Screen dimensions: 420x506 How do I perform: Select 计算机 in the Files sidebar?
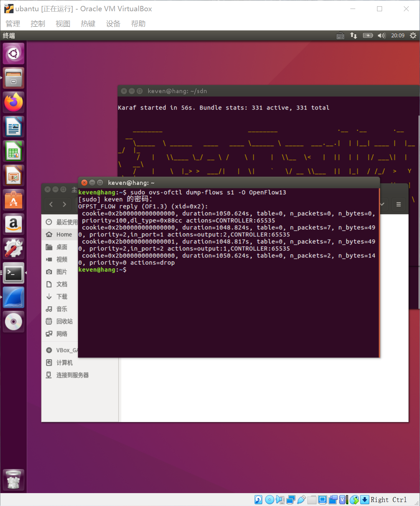(80, 363)
